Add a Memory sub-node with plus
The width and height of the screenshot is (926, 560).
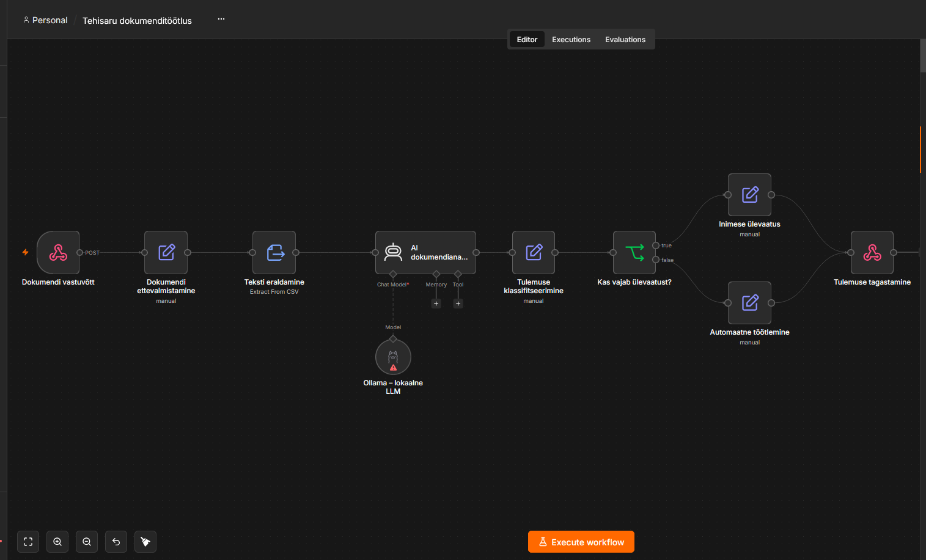(436, 304)
